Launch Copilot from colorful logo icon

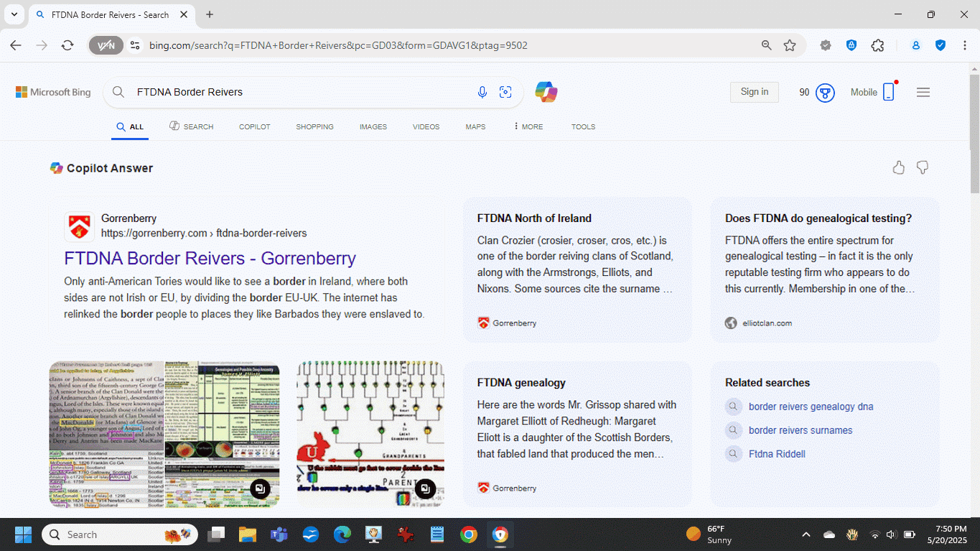546,92
